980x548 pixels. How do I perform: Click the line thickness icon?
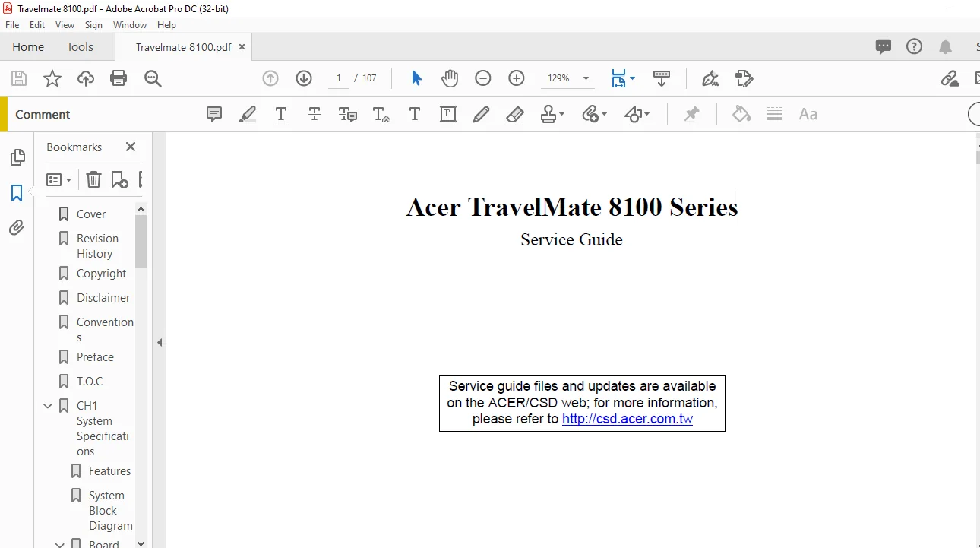[x=774, y=114]
